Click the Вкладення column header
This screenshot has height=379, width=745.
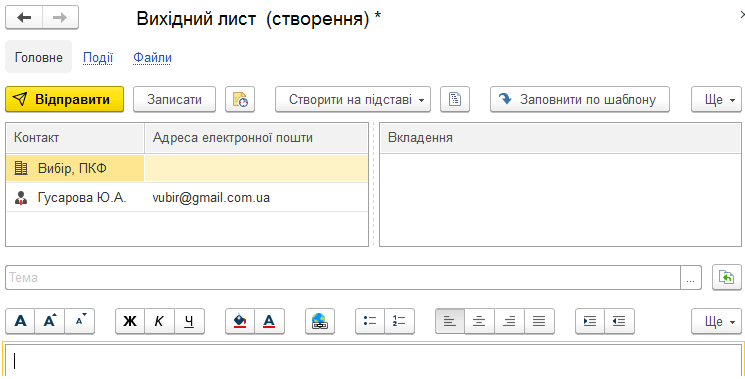[x=560, y=138]
